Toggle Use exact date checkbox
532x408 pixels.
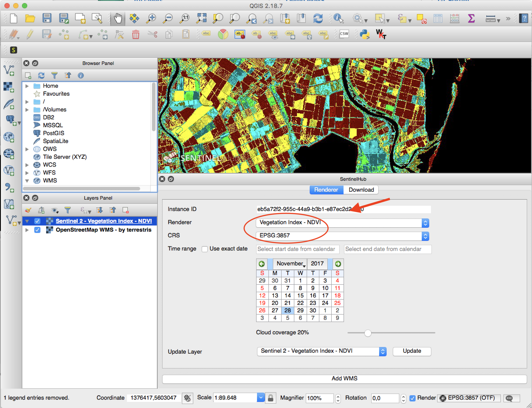(205, 249)
